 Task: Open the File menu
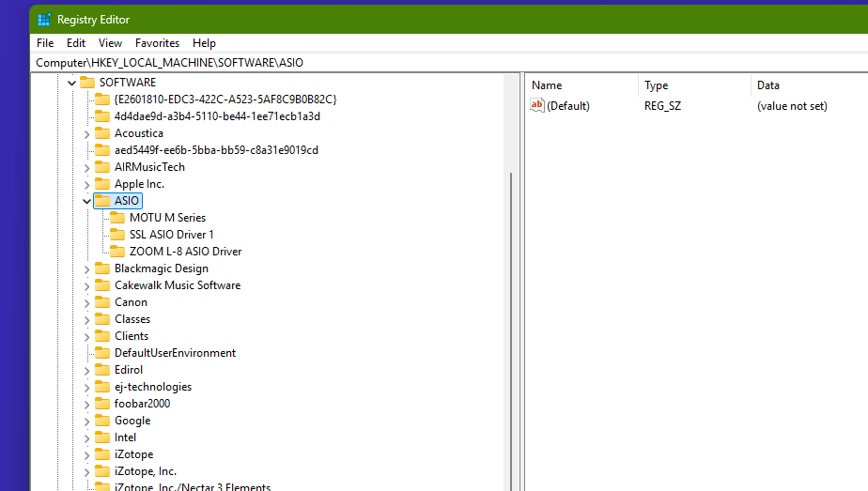(45, 43)
